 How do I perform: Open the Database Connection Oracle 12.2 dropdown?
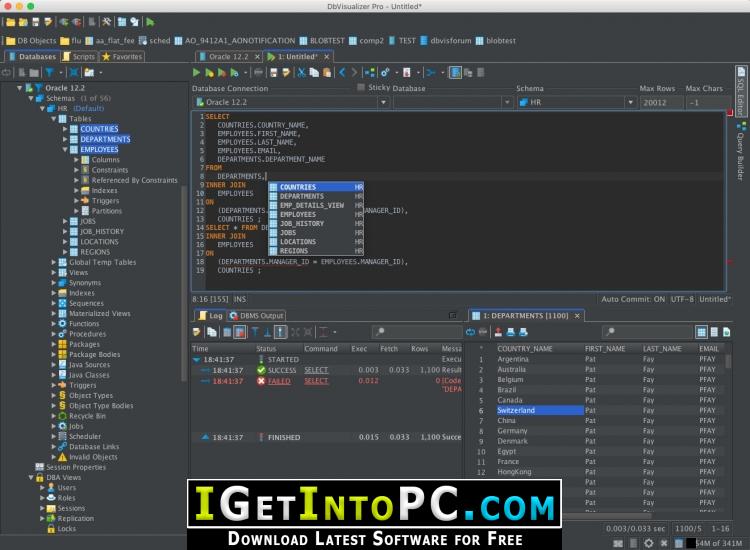pyautogui.click(x=291, y=102)
